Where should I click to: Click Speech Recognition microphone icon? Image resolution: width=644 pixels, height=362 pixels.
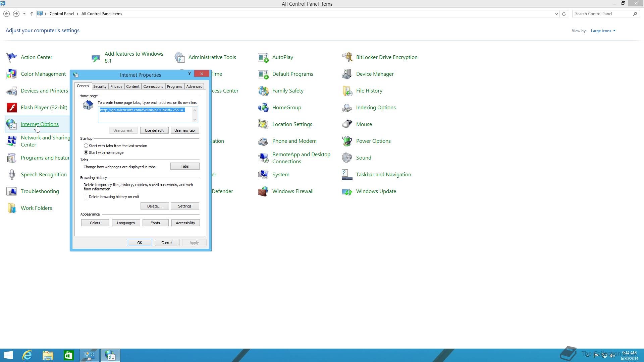pos(12,175)
